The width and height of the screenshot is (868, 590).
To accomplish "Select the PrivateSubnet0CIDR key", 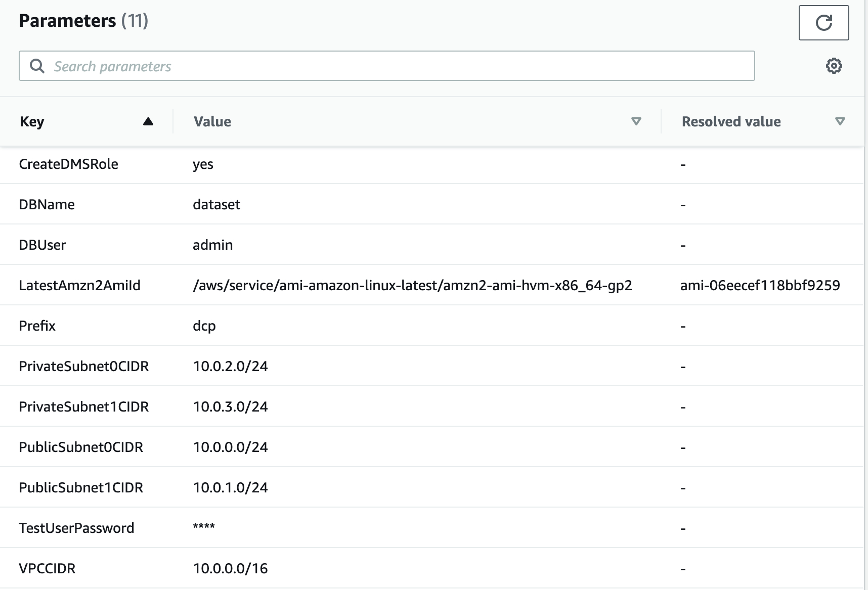I will point(83,366).
